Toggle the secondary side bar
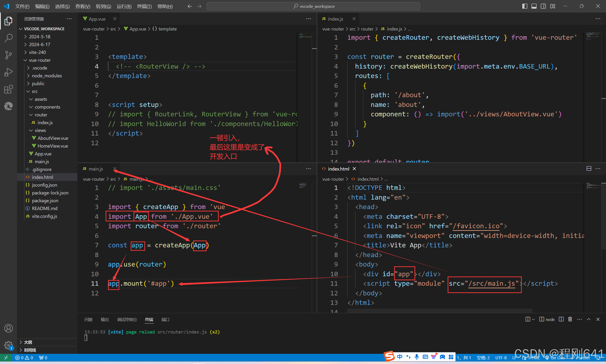Image resolution: width=606 pixels, height=364 pixels. tap(543, 6)
